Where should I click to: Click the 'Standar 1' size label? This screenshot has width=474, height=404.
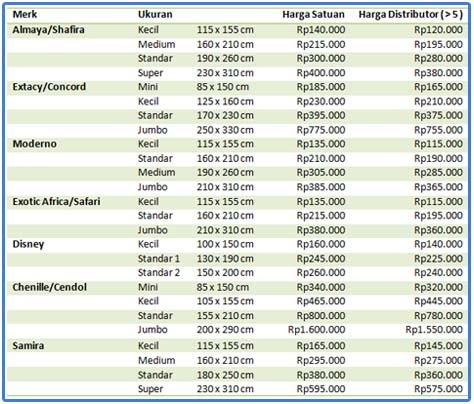coord(159,259)
